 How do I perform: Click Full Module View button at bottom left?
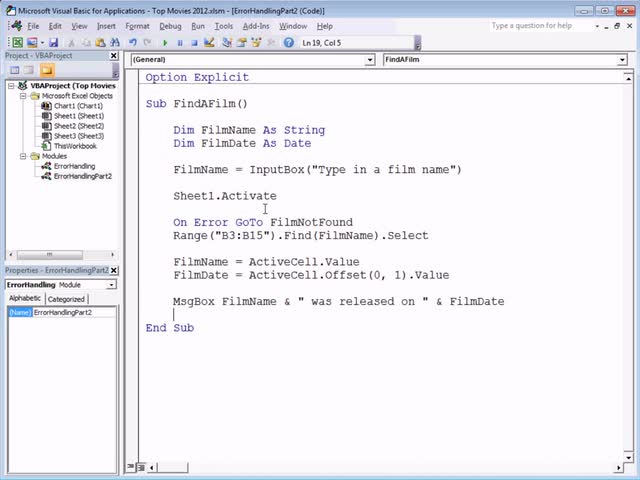141,467
